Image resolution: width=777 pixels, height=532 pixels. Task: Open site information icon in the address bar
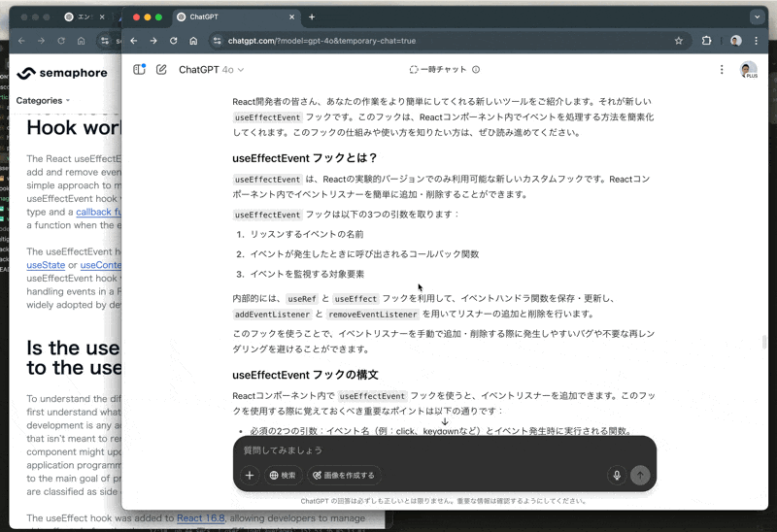point(217,41)
